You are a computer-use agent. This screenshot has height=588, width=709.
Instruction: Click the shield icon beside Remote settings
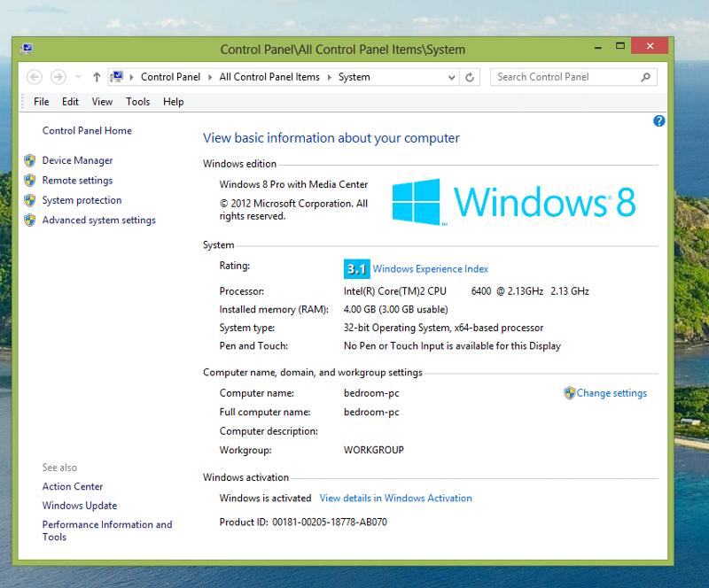click(30, 181)
